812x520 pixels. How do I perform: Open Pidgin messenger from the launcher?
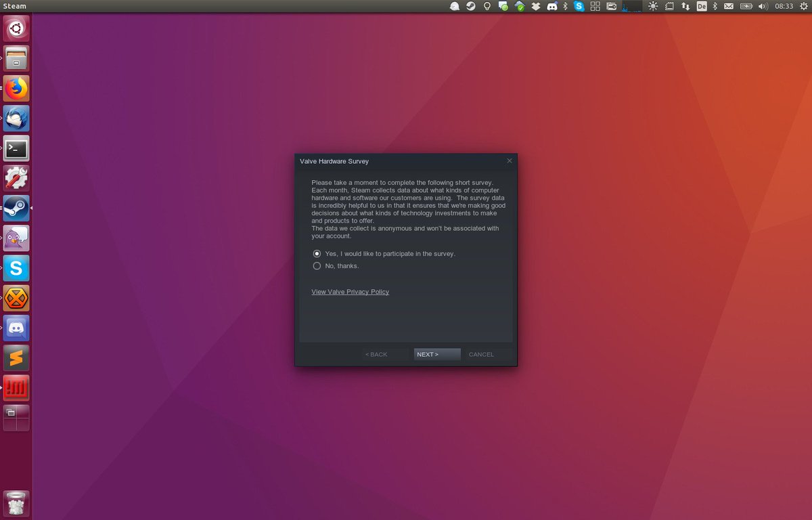pyautogui.click(x=16, y=238)
